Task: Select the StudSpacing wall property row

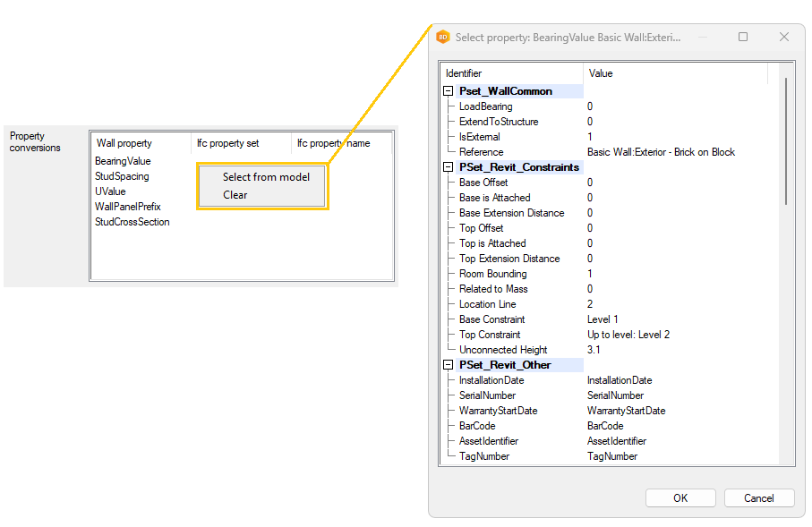Action: click(122, 176)
